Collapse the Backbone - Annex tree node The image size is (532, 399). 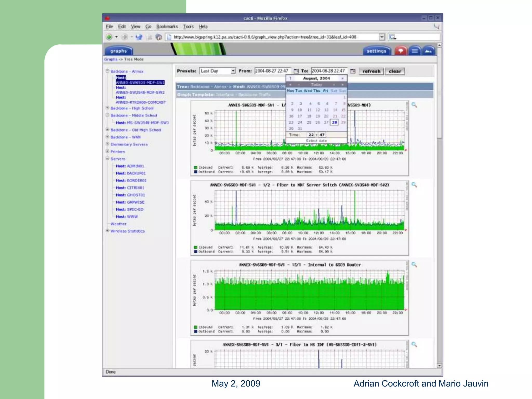(107, 71)
